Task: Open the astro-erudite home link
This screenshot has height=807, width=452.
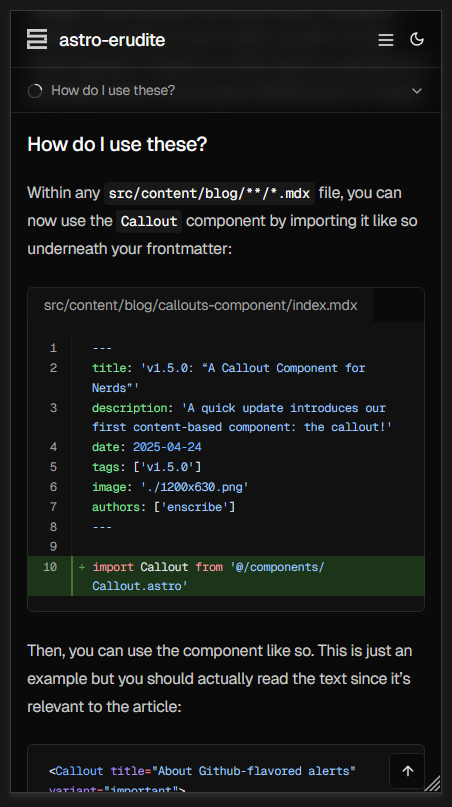Action: tap(96, 40)
